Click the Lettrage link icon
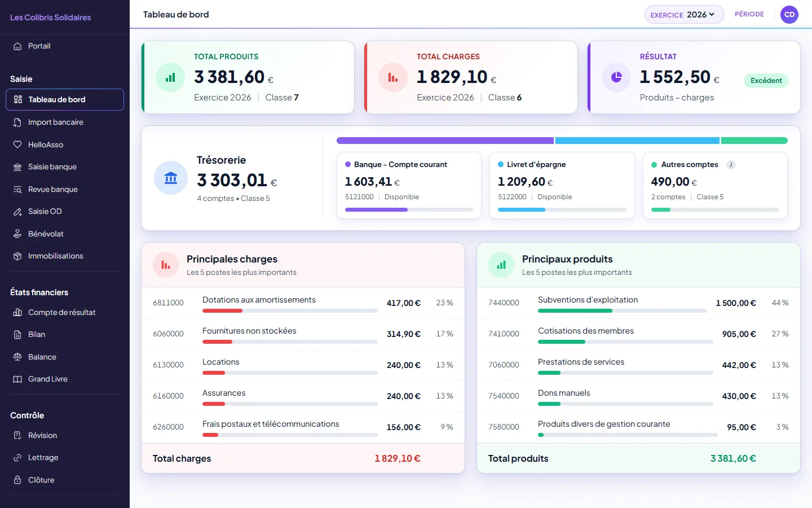Image resolution: width=812 pixels, height=508 pixels. point(17,458)
